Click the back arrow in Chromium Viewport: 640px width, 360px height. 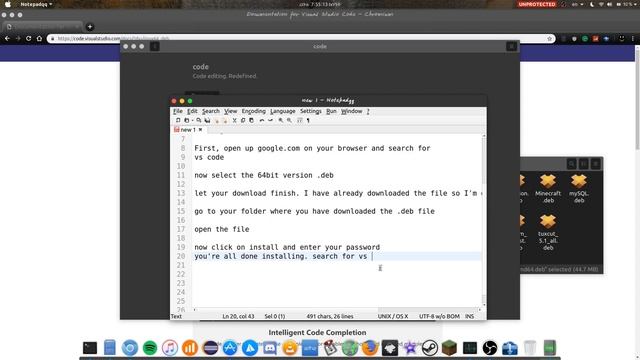coord(7,38)
